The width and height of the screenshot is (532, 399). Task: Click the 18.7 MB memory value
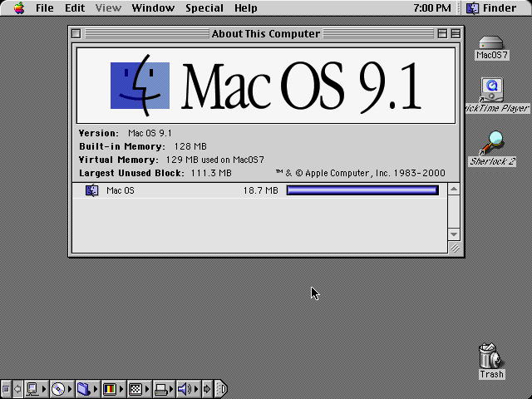pos(260,190)
